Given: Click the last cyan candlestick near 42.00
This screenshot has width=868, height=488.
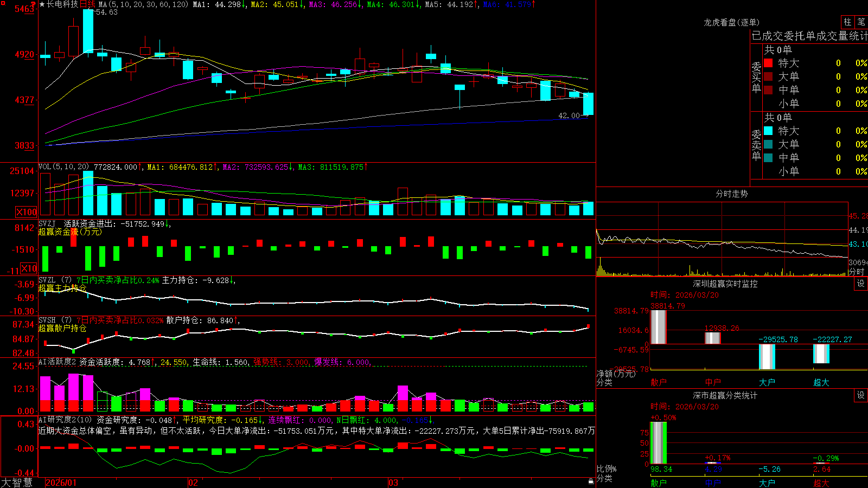Looking at the screenshot, I should [x=588, y=104].
